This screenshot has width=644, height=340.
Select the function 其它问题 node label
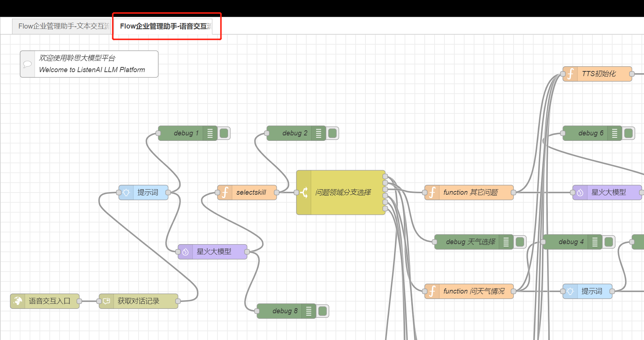pyautogui.click(x=471, y=193)
